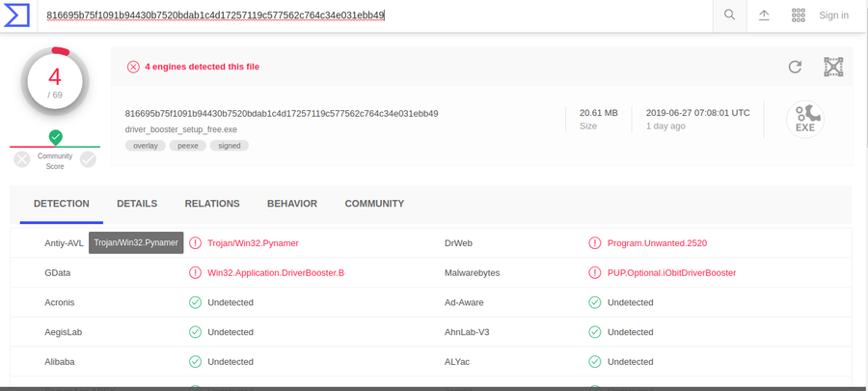Open the upload file icon
Viewport: 868px width, 391px height.
click(x=764, y=14)
